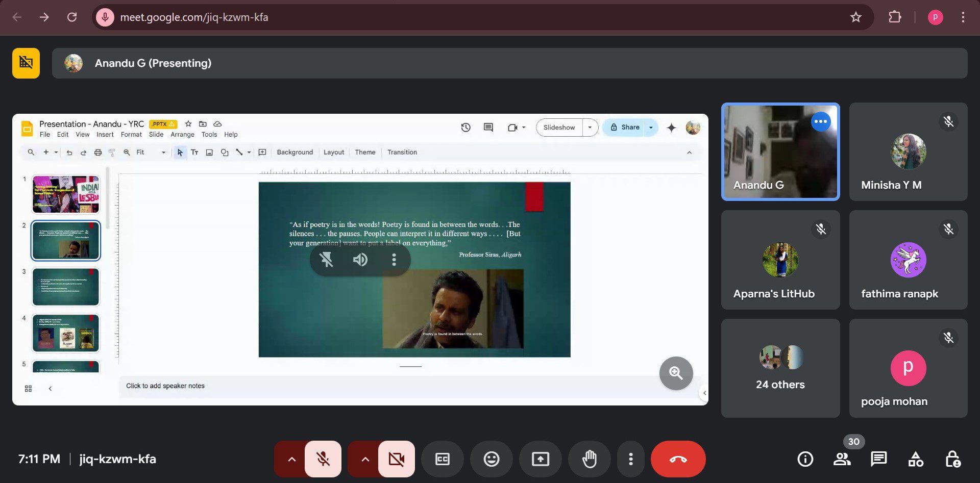980x483 pixels.
Task: Click options on Anandu G tile
Action: [x=820, y=121]
